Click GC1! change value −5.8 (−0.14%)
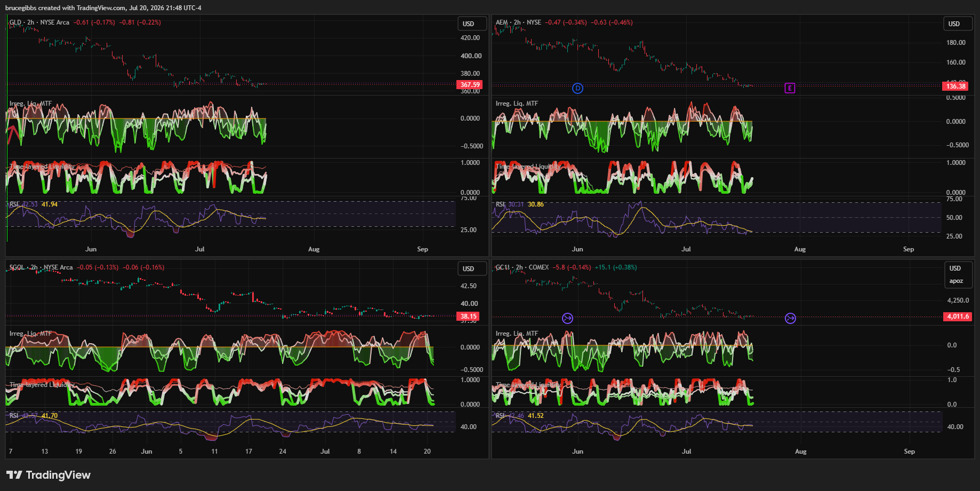Image resolution: width=980 pixels, height=491 pixels. 572,267
